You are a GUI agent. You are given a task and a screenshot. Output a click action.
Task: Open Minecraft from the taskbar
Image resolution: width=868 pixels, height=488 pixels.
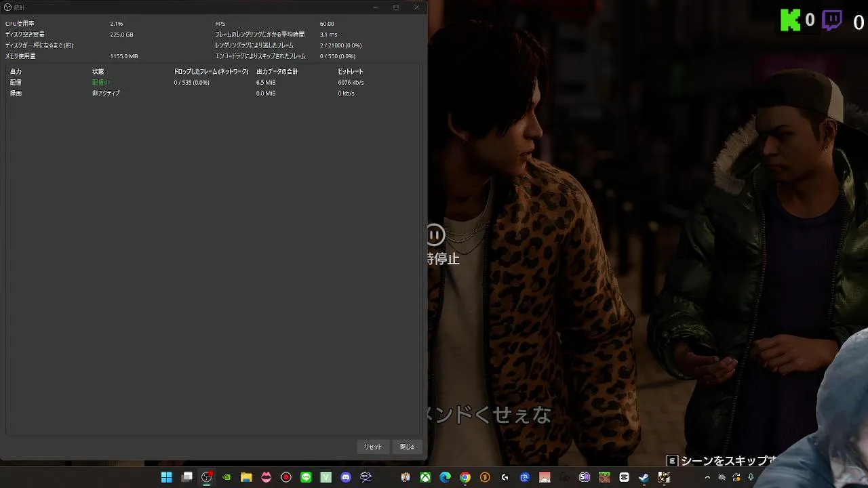pyautogui.click(x=604, y=477)
